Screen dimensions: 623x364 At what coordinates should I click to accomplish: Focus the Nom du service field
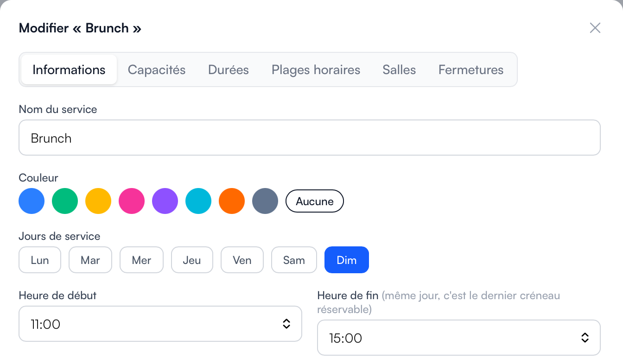tap(310, 138)
